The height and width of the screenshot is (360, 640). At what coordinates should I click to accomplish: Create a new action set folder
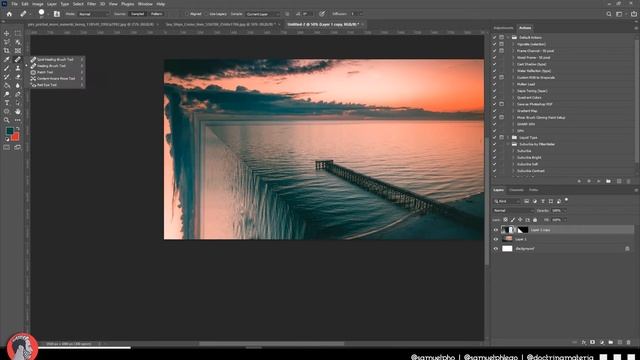[x=609, y=181]
